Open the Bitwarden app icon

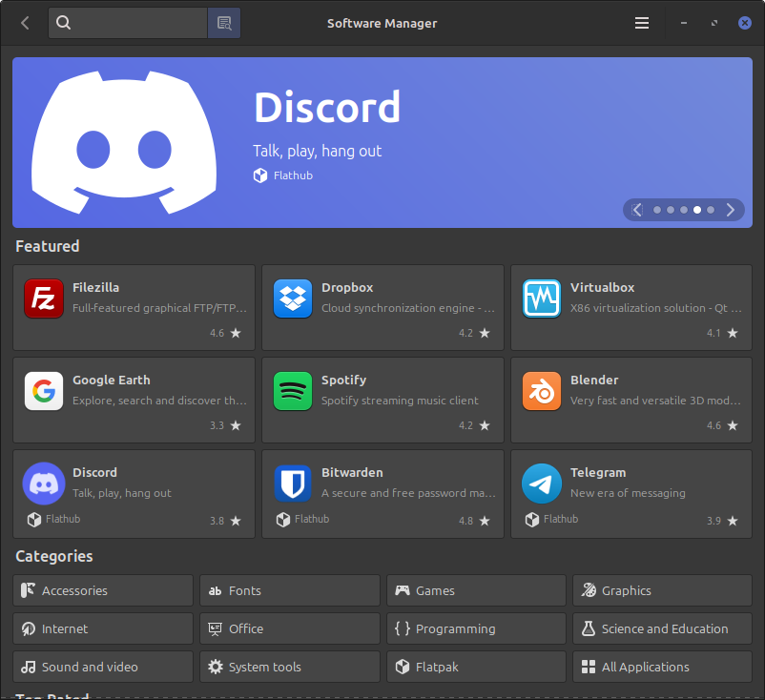click(293, 484)
